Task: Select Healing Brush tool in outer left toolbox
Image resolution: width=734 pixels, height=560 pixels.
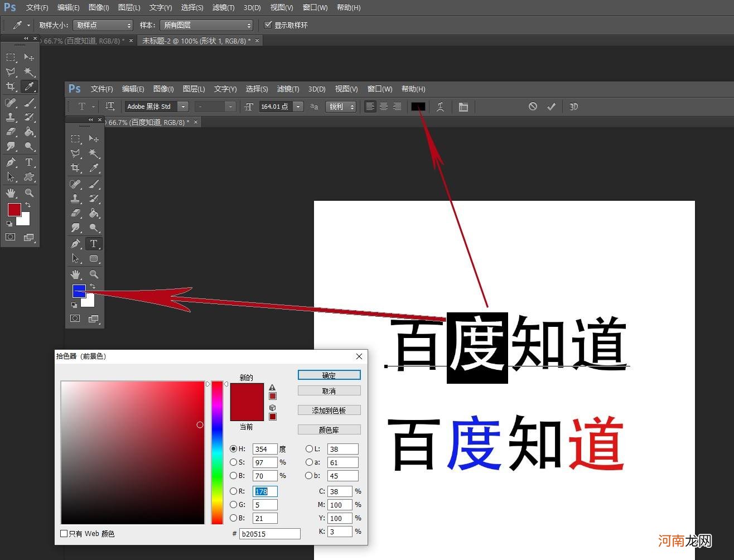Action: pos(11,103)
